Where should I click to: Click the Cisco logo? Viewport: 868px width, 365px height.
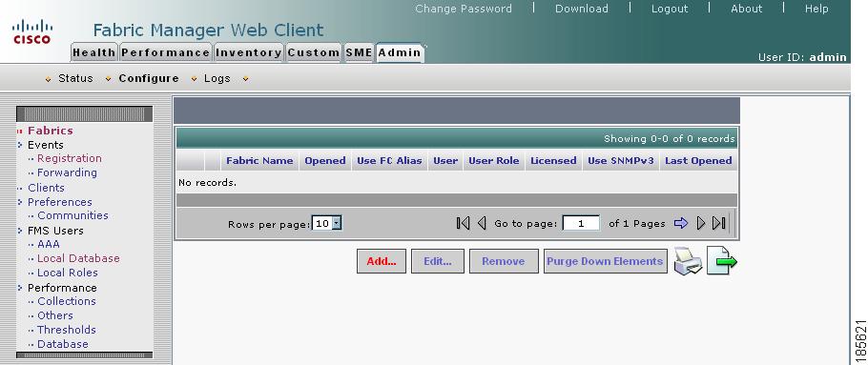coord(32,31)
